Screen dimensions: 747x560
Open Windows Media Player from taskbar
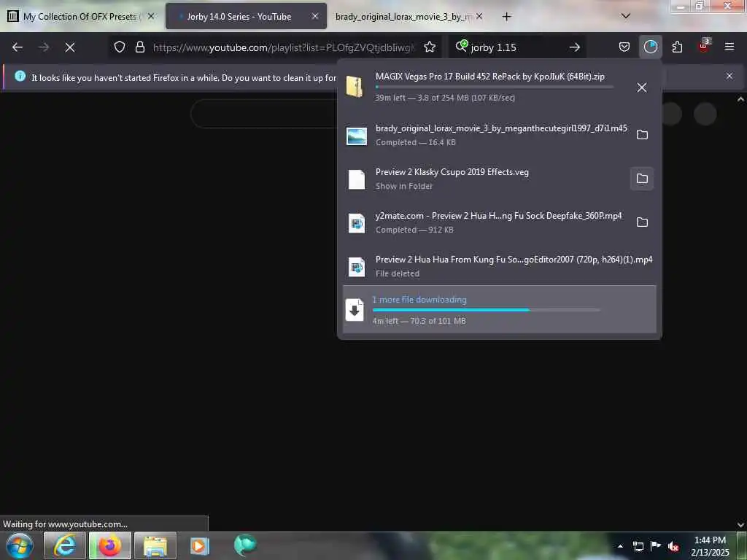click(x=200, y=545)
